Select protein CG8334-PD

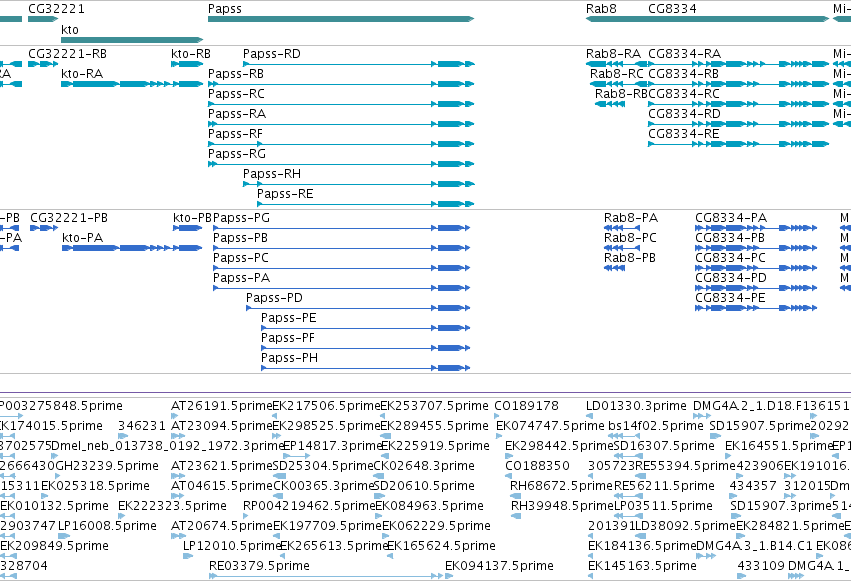pos(756,288)
